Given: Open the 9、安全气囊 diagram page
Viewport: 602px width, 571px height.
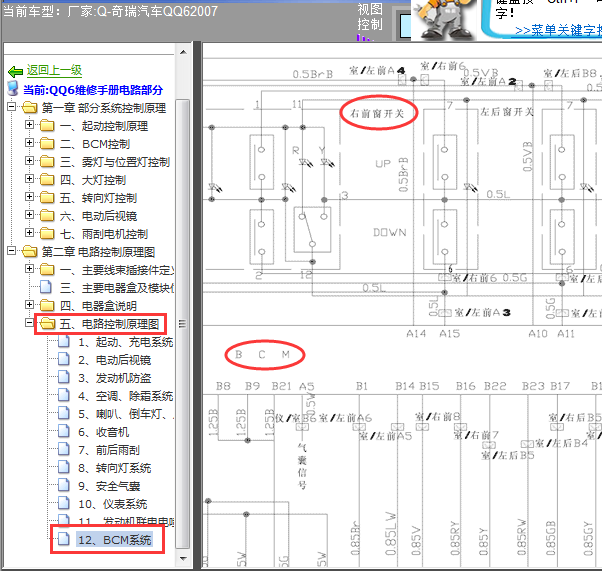Looking at the screenshot, I should tap(109, 486).
